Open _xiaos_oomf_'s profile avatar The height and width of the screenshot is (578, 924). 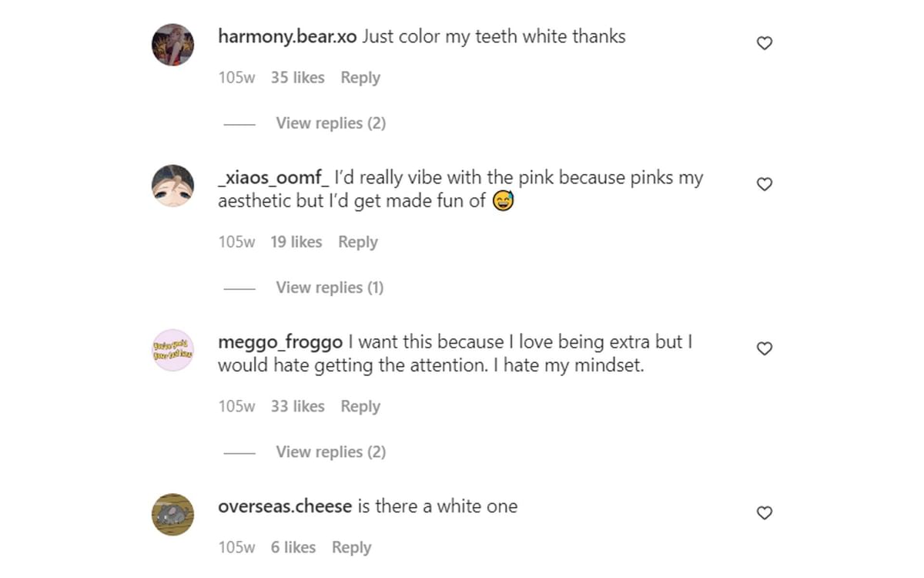click(172, 185)
